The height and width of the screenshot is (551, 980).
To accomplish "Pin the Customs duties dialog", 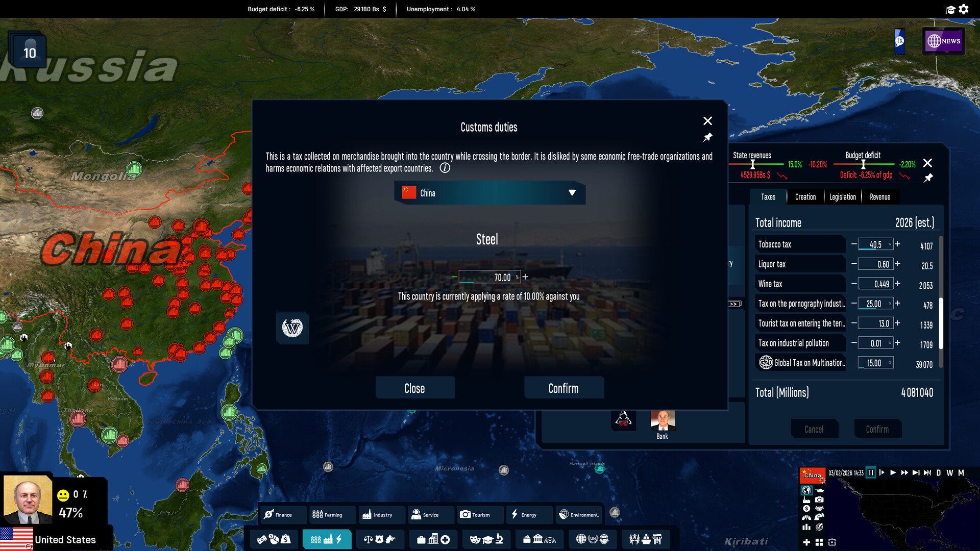I will click(x=707, y=137).
